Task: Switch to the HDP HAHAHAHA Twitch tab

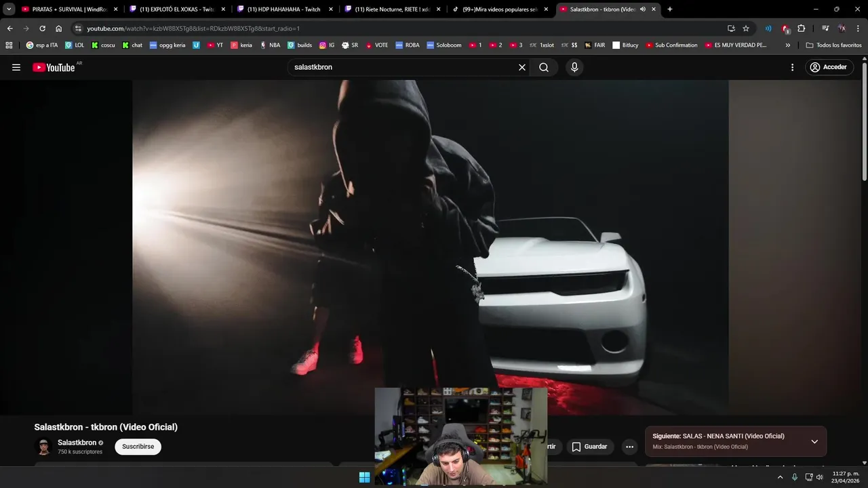Action: click(284, 9)
